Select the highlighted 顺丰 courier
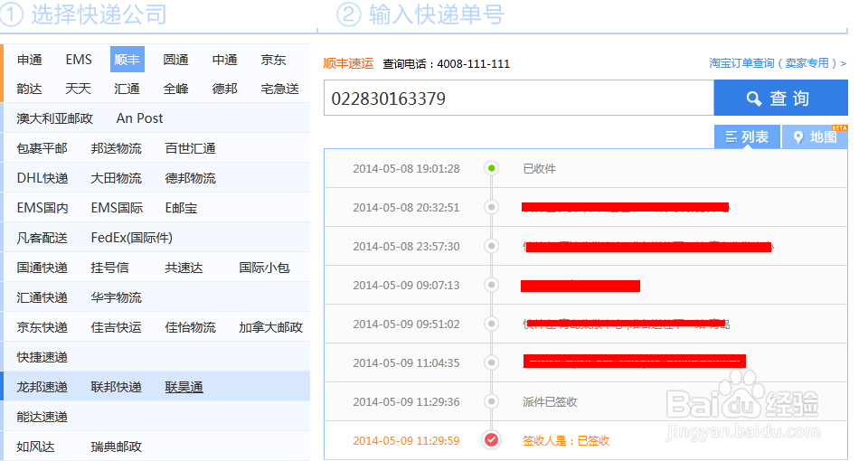Image resolution: width=868 pixels, height=461 pixels. click(127, 60)
